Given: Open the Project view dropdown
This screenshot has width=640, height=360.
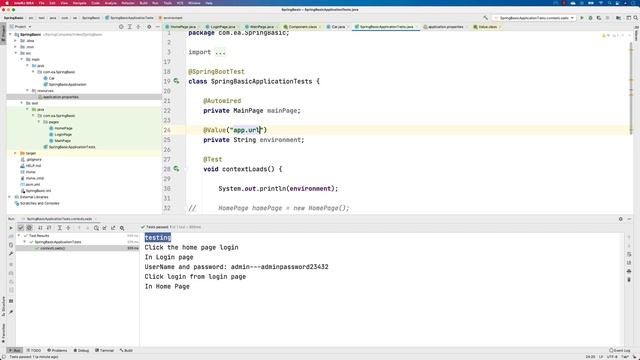Looking at the screenshot, I should (x=20, y=27).
